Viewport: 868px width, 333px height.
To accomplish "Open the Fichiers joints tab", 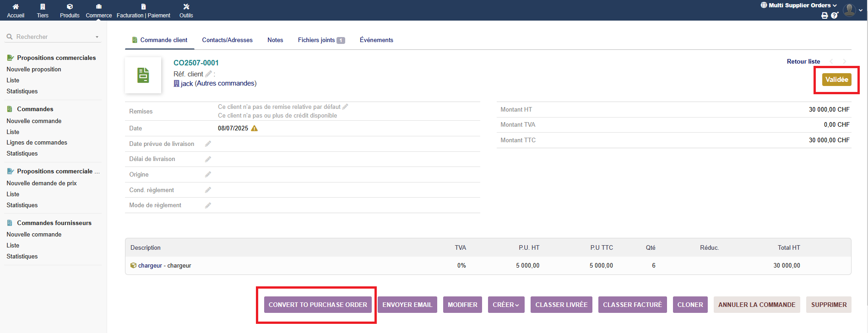I will pos(320,40).
